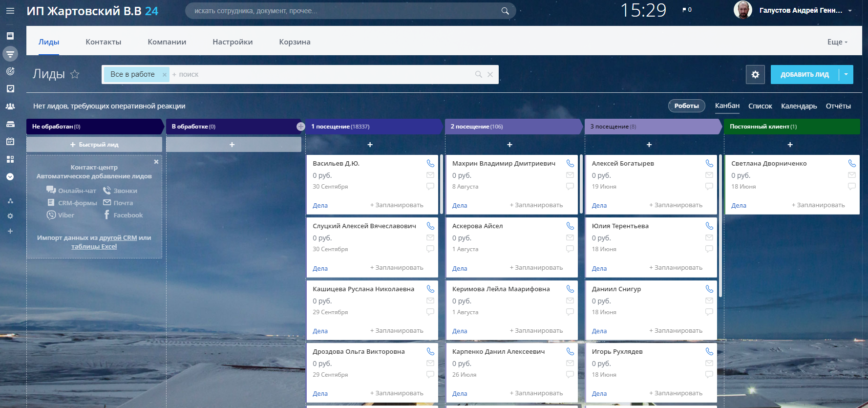Call Светлана Дворниченко via phone icon
868x408 pixels.
pos(852,163)
